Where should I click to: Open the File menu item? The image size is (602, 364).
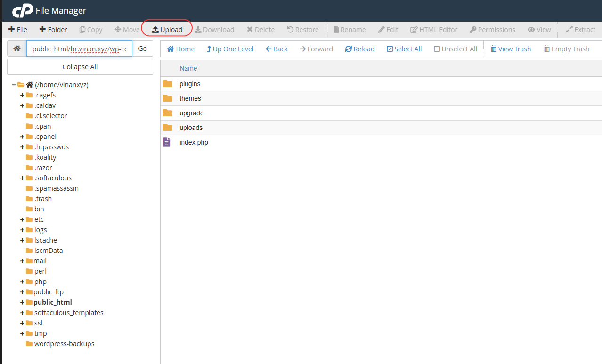click(x=17, y=29)
